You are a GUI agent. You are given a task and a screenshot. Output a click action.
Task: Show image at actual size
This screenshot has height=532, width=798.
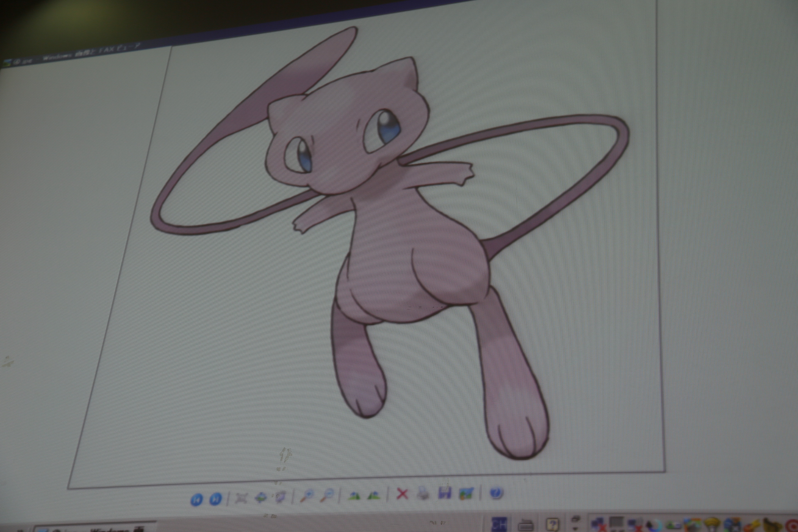coord(261,497)
